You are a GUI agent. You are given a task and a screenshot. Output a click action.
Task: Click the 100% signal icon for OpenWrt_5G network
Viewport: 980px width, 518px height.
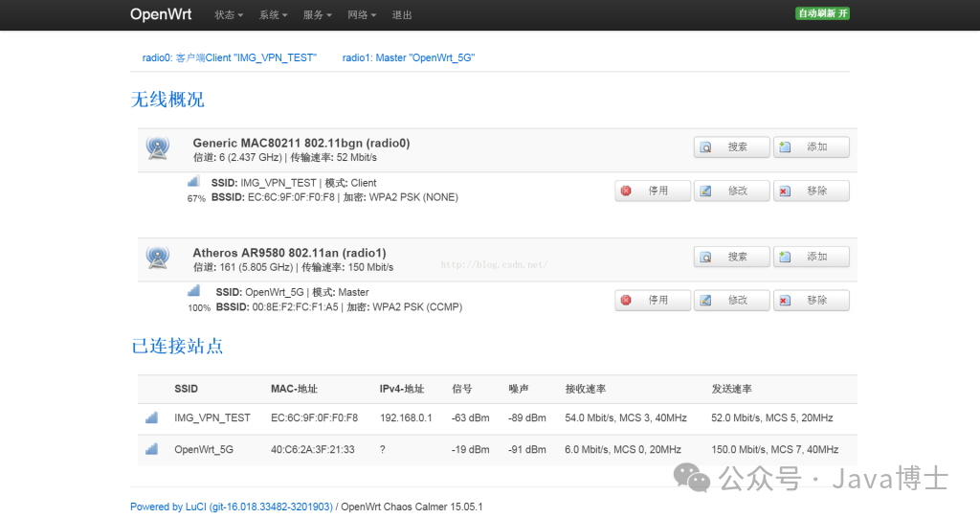[193, 291]
